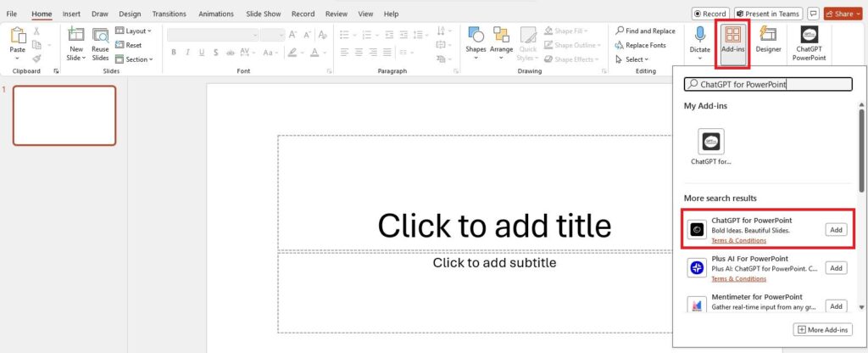Open the Add-ins button

pyautogui.click(x=732, y=44)
